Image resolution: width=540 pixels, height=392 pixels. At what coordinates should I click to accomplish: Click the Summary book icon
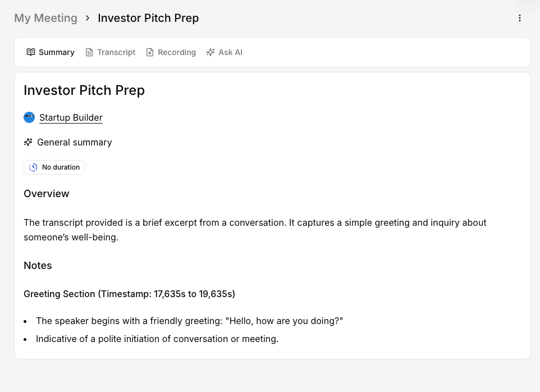31,52
